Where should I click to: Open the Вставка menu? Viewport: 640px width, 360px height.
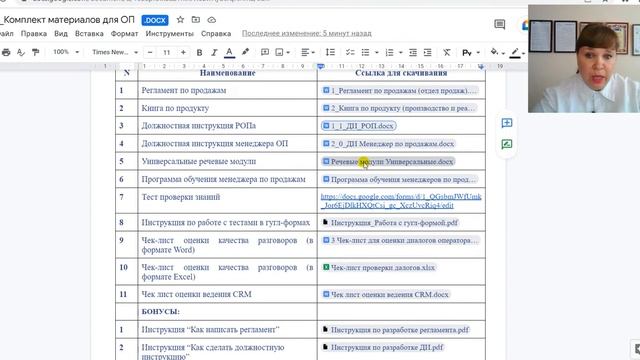pos(89,33)
